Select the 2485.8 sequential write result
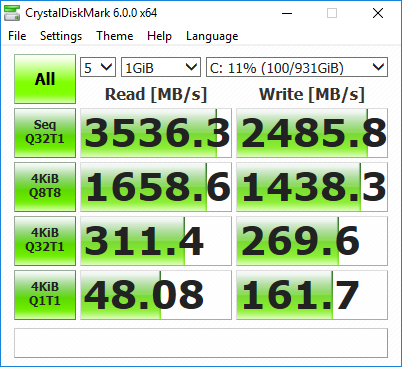The height and width of the screenshot is (367, 402). (x=312, y=133)
